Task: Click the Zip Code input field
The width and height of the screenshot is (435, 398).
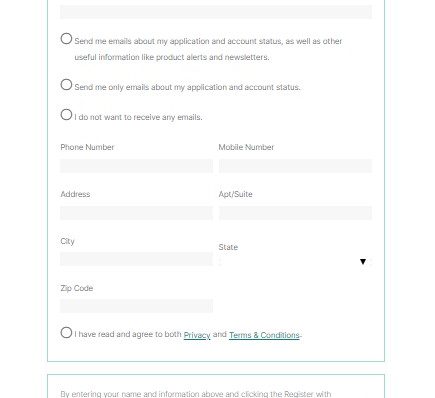Action: click(136, 306)
